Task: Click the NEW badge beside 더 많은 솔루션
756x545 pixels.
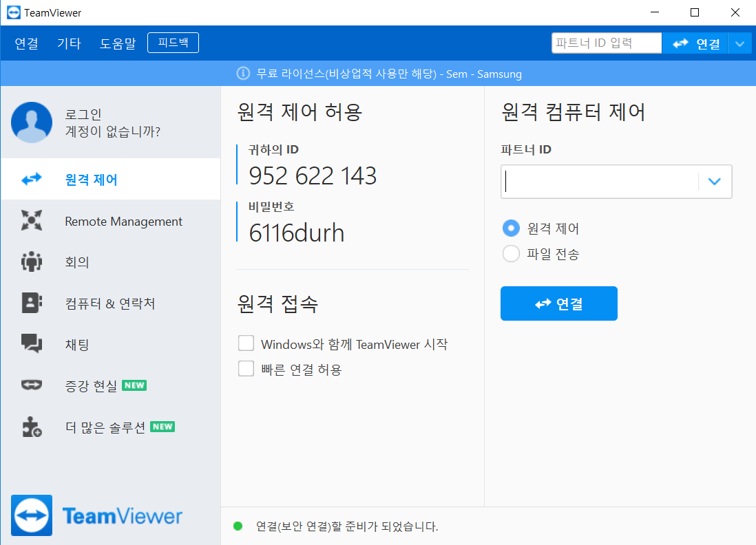Action: (162, 427)
